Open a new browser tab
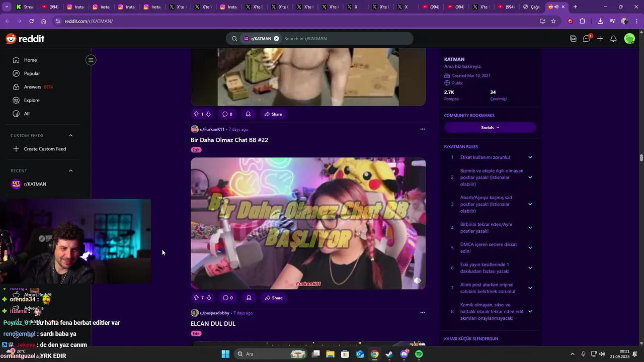Image resolution: width=644 pixels, height=362 pixels. point(575,7)
